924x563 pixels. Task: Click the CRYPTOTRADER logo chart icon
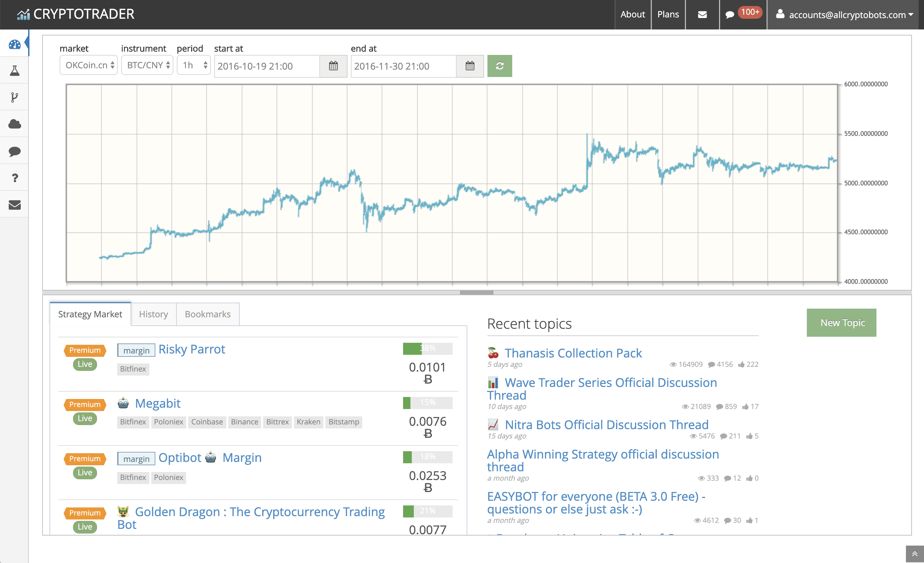click(23, 14)
